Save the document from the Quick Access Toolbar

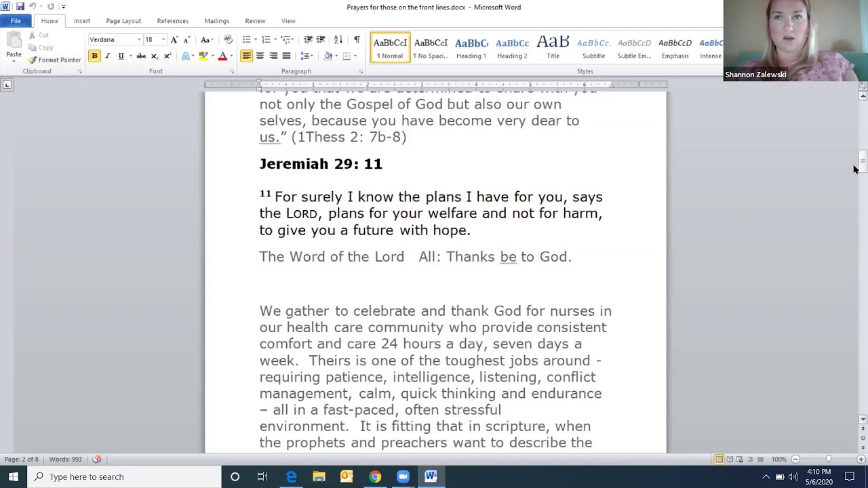20,7
